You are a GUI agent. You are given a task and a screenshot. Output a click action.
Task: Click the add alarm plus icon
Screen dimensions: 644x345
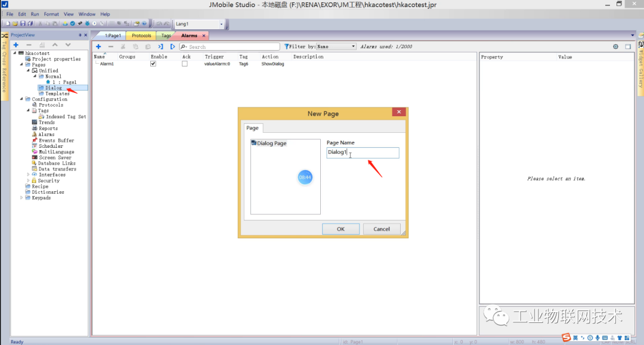(x=98, y=46)
